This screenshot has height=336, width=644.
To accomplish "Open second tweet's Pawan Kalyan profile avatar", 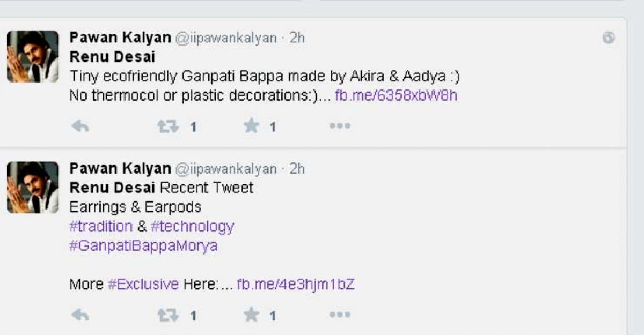I will click(x=33, y=188).
